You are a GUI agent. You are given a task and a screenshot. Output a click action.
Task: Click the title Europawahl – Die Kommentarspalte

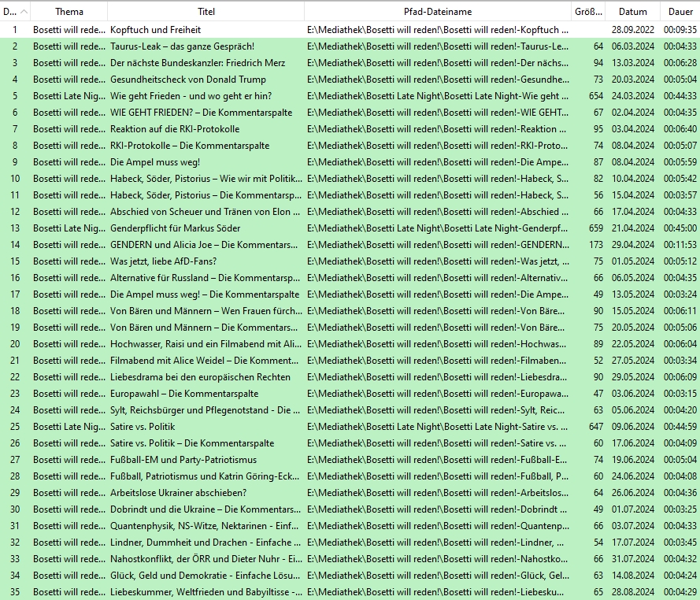[183, 393]
